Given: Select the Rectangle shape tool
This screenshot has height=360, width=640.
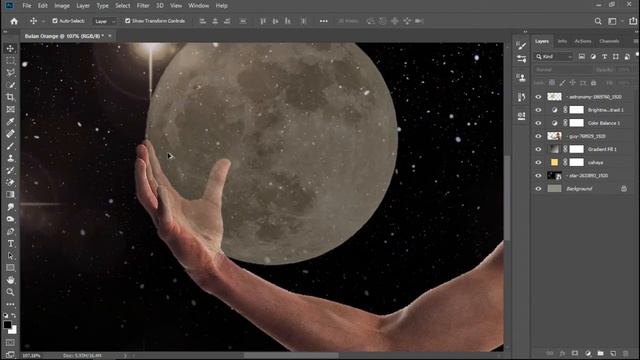Looking at the screenshot, I should coord(10,268).
